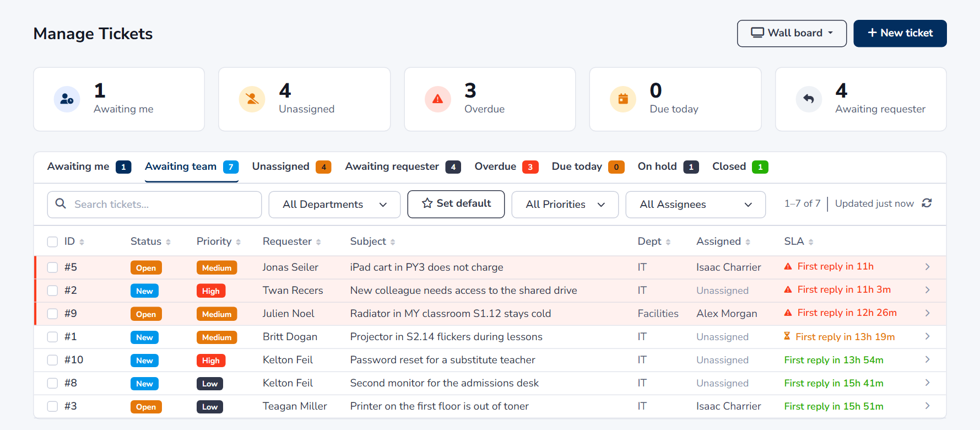Select ticket #10 checkbox
Screen dimensions: 980x430
[52, 360]
